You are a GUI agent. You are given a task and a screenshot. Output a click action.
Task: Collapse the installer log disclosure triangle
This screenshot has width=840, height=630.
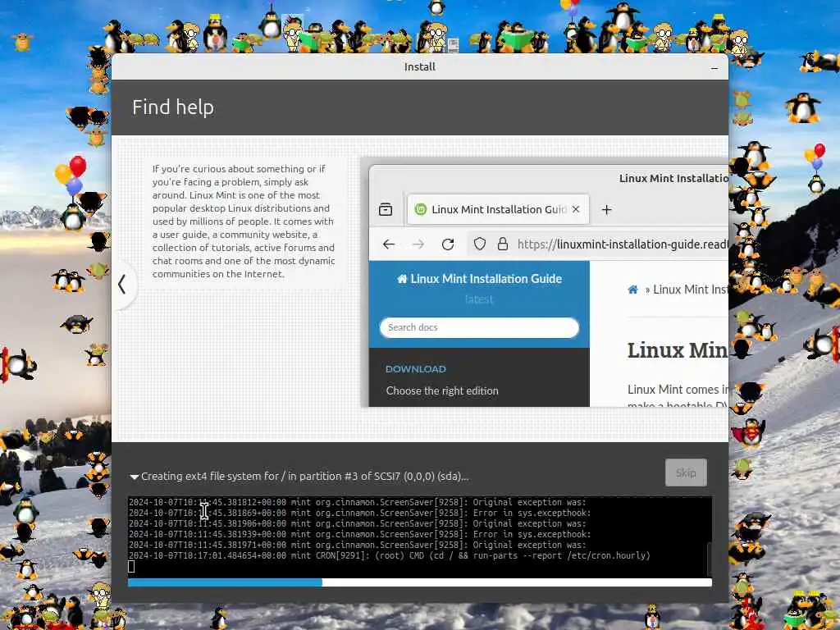[x=134, y=477]
